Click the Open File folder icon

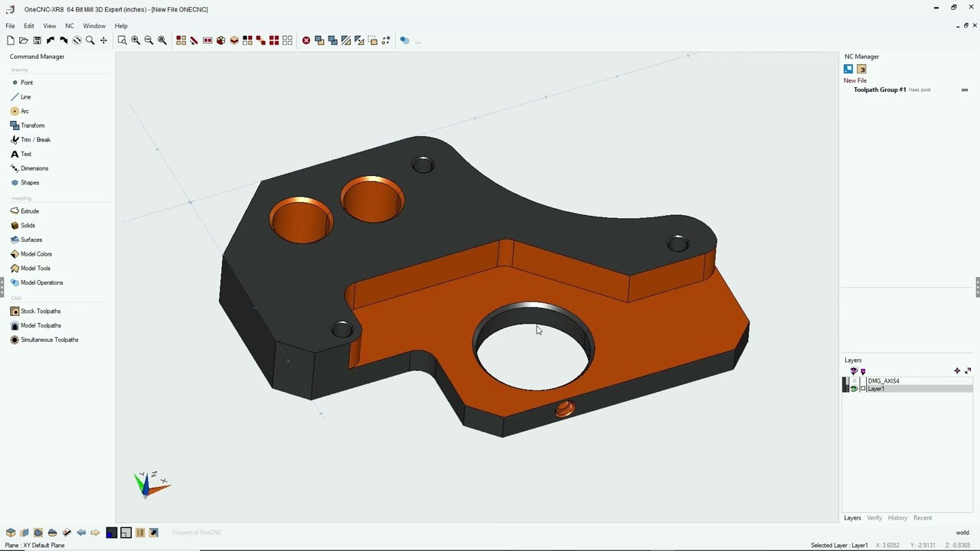click(x=23, y=41)
